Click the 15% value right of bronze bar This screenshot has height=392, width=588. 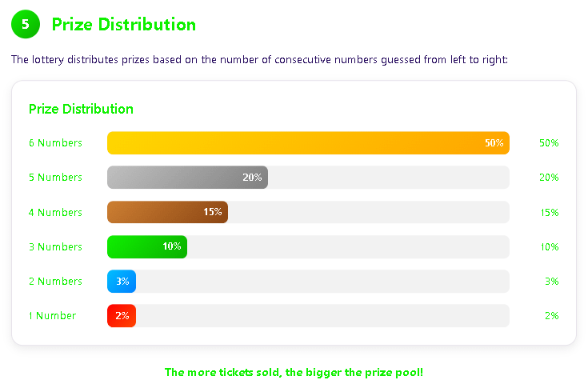[x=549, y=212]
